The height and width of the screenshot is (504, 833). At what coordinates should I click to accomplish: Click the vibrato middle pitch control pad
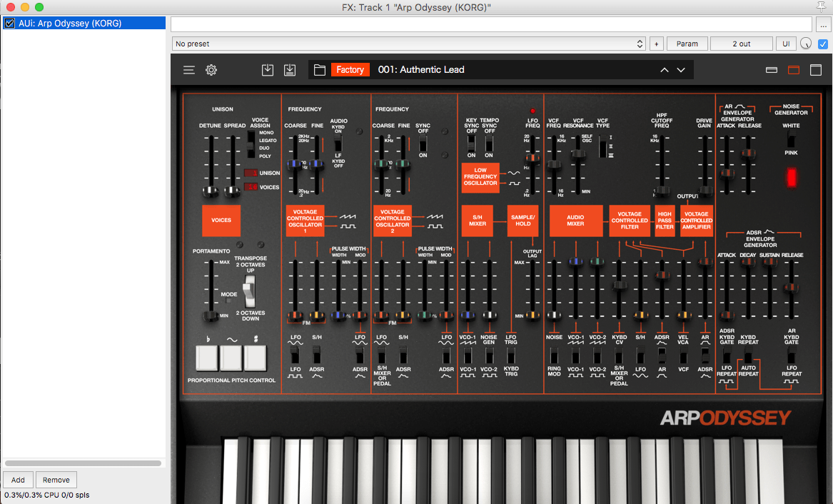231,358
